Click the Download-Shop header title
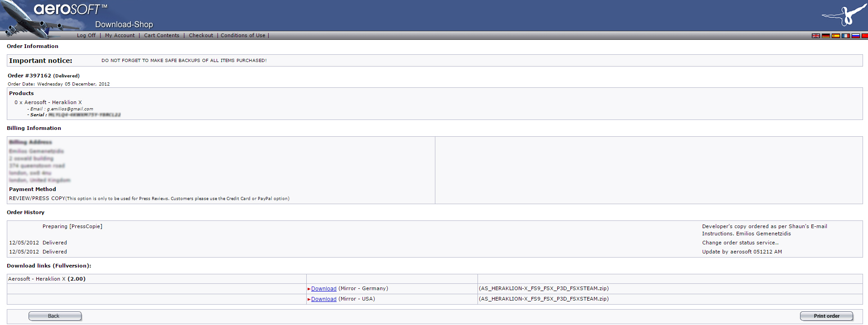This screenshot has height=325, width=868. [124, 24]
